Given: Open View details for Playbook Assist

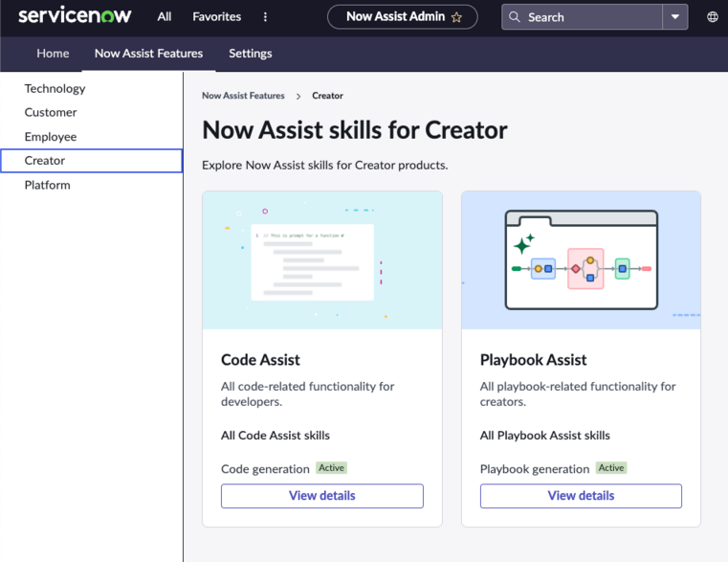Looking at the screenshot, I should click(581, 496).
